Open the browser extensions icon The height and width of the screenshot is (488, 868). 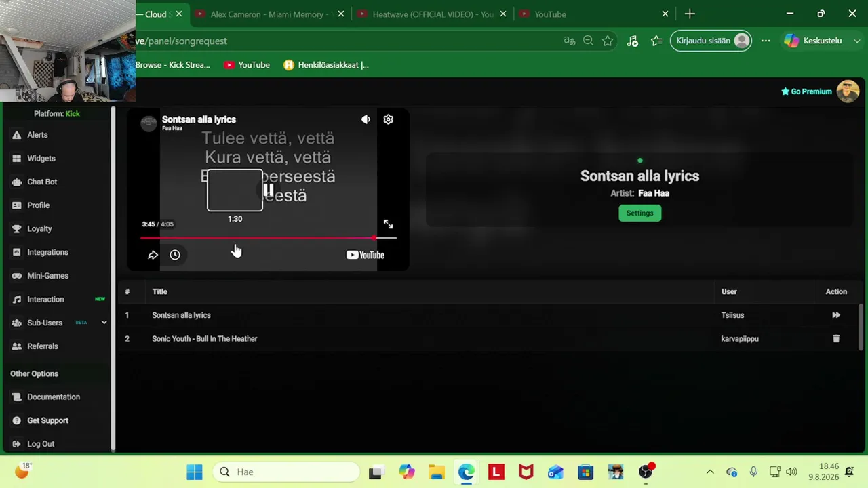[633, 41]
